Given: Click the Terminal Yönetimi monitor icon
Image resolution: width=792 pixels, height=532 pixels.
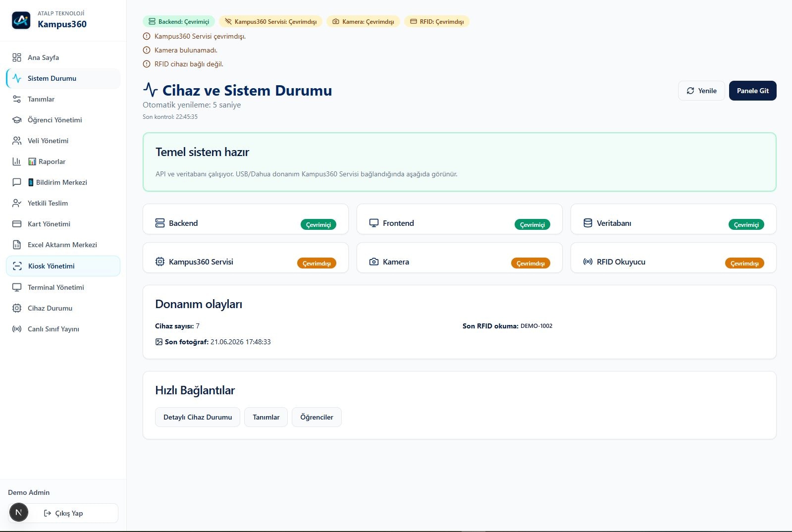Looking at the screenshot, I should point(17,287).
